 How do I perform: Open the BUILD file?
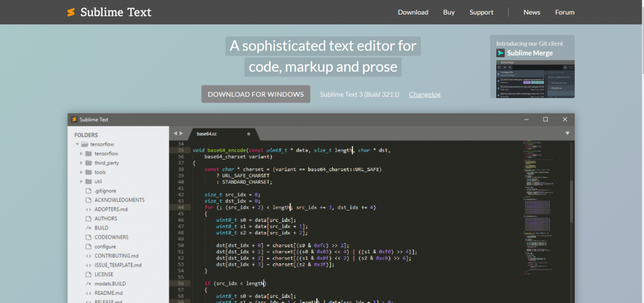[x=101, y=228]
